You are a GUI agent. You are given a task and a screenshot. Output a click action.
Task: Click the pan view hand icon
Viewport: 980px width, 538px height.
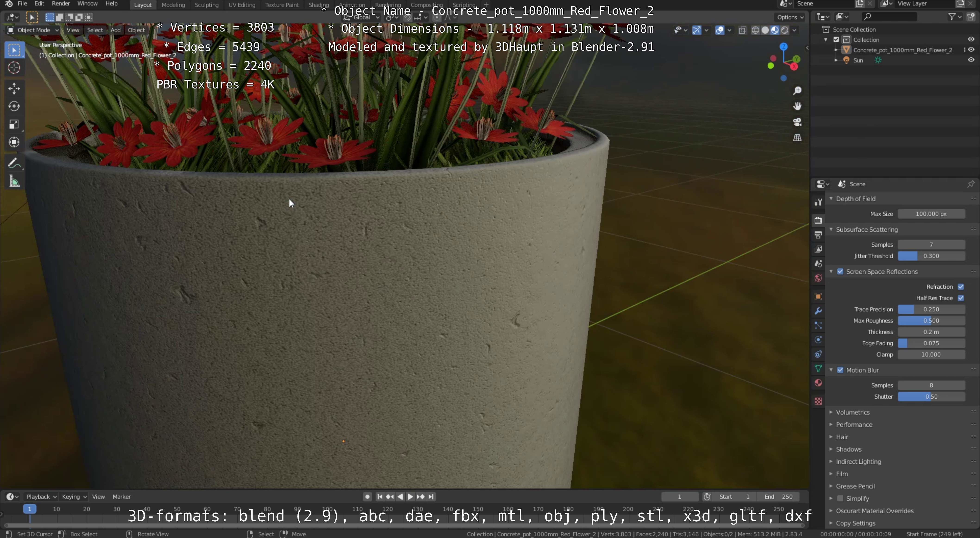point(797,106)
